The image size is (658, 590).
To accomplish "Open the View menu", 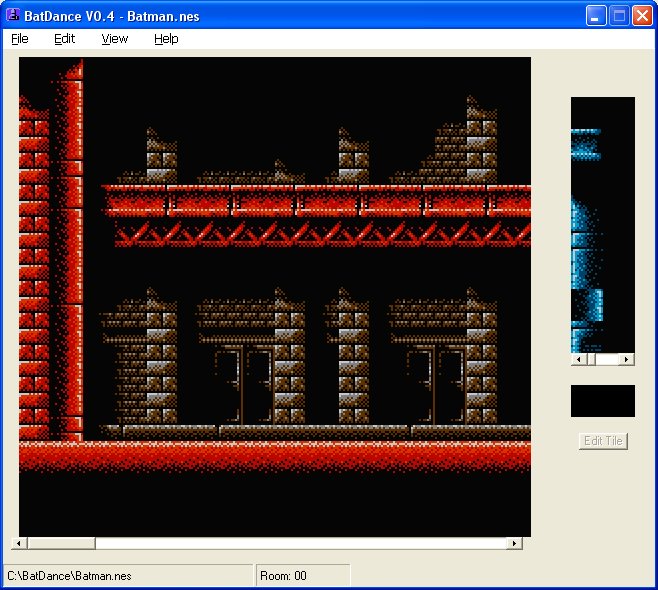I will tap(115, 39).
